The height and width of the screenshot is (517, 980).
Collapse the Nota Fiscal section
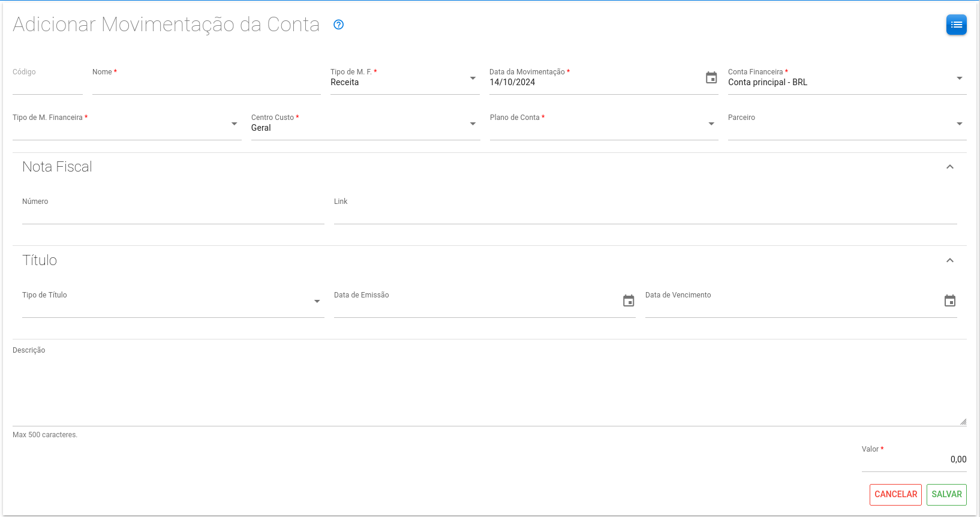(x=950, y=167)
